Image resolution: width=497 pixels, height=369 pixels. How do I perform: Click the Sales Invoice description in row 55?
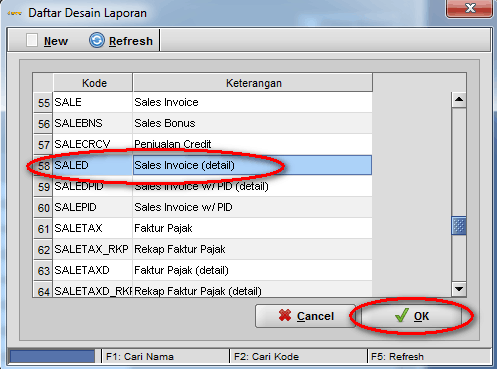coord(253,102)
